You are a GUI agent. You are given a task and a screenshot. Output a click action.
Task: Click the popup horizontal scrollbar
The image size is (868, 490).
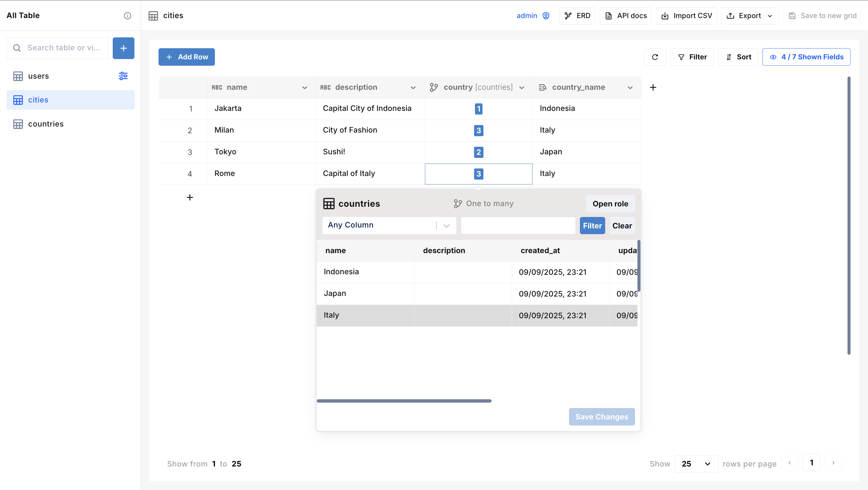[404, 401]
